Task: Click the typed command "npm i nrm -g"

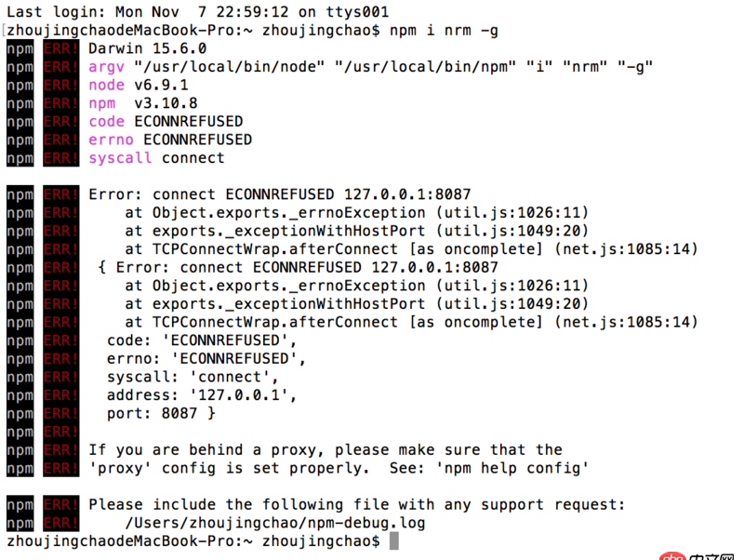Action: pos(444,30)
